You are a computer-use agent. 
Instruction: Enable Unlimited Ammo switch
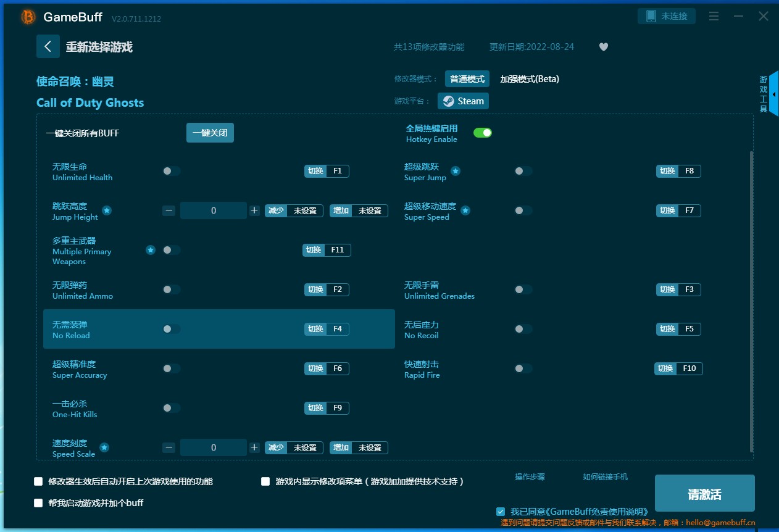172,289
